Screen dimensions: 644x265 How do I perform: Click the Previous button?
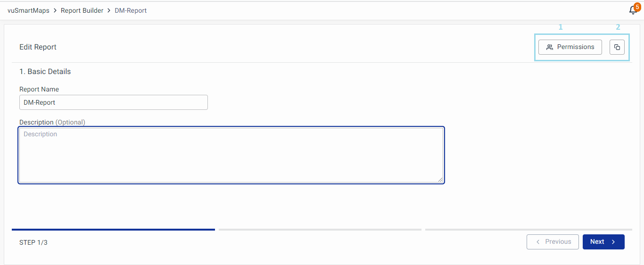[x=553, y=242]
